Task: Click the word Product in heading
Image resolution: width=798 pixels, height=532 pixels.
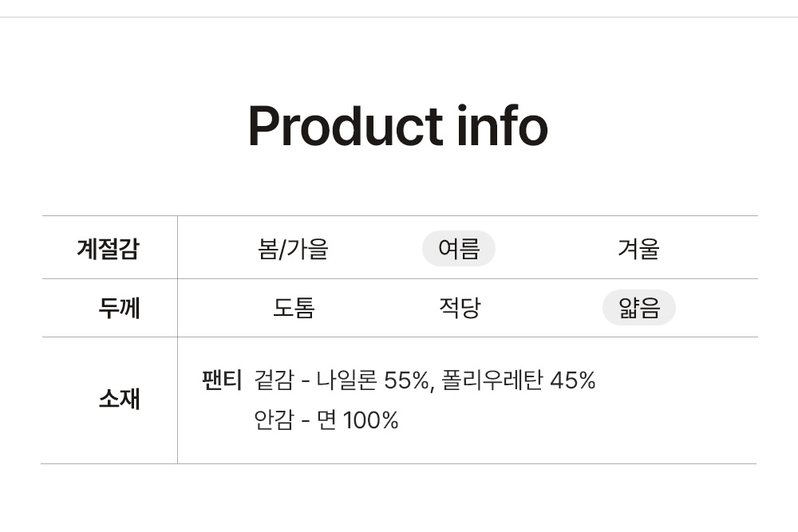Action: tap(345, 126)
